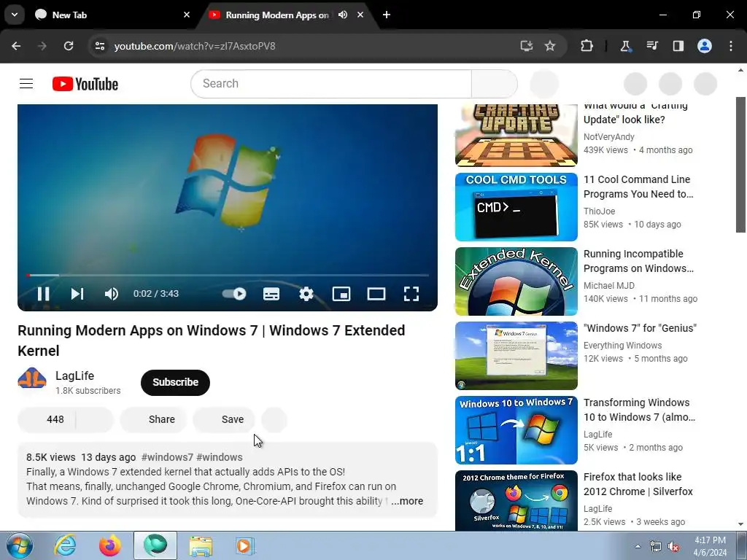Open the browser profile avatar
Image resolution: width=747 pixels, height=560 pixels.
point(705,46)
